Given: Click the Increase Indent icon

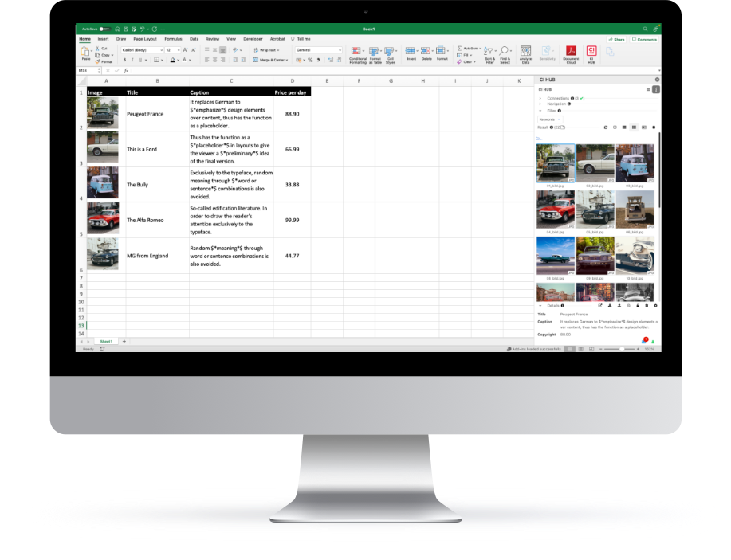Looking at the screenshot, I should pyautogui.click(x=243, y=60).
